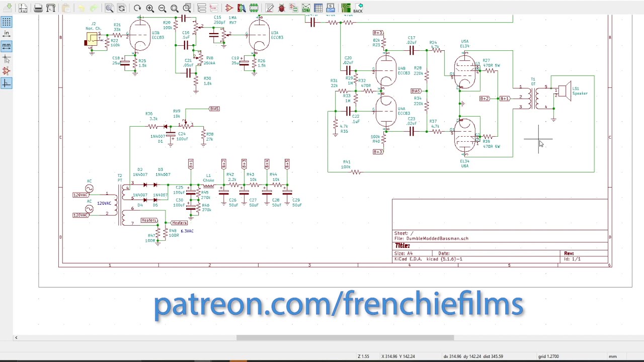Open the symbol fields table editor

318,8
